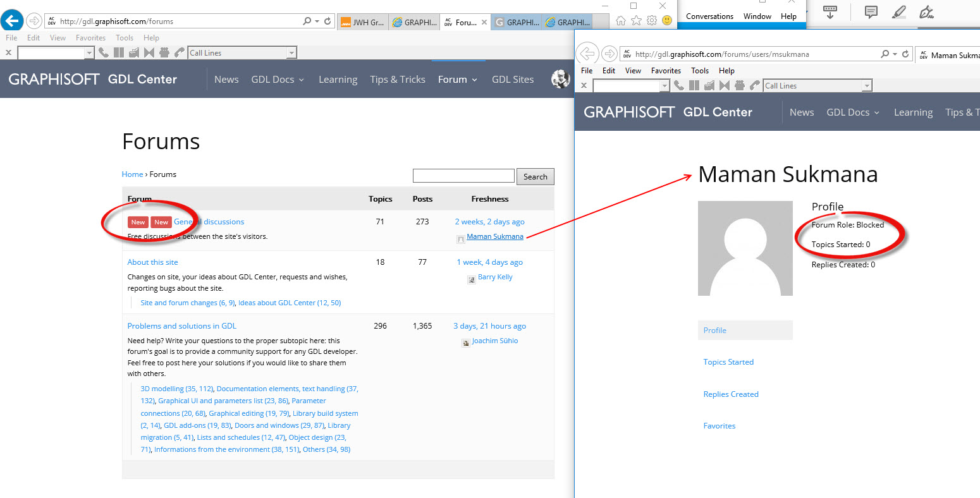This screenshot has width=980, height=498.
Task: Open the browser home page icon
Action: [620, 21]
